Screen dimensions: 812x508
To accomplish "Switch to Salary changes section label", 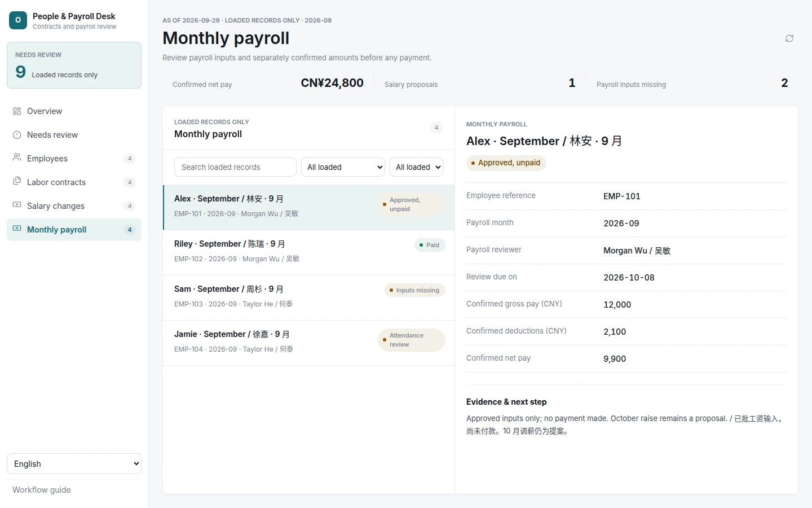I will [56, 206].
